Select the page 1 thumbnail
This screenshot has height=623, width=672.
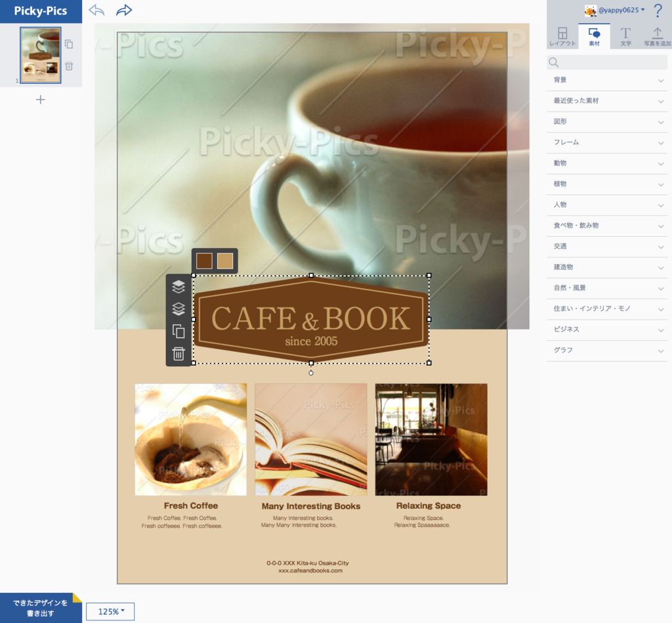40,55
